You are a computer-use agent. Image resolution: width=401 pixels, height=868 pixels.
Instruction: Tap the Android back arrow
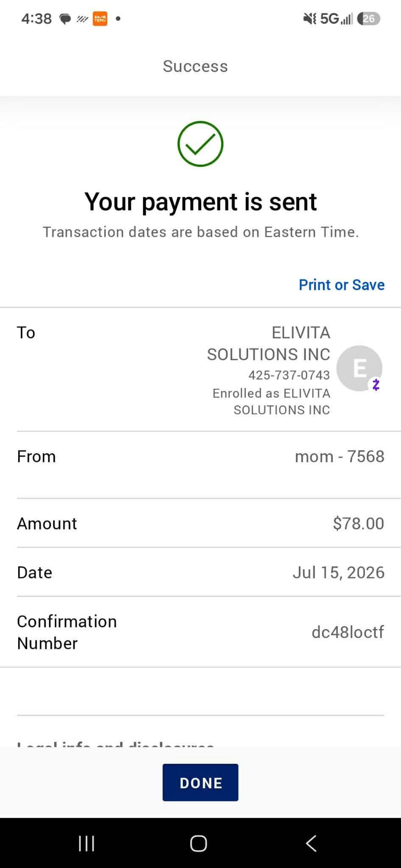tap(311, 843)
